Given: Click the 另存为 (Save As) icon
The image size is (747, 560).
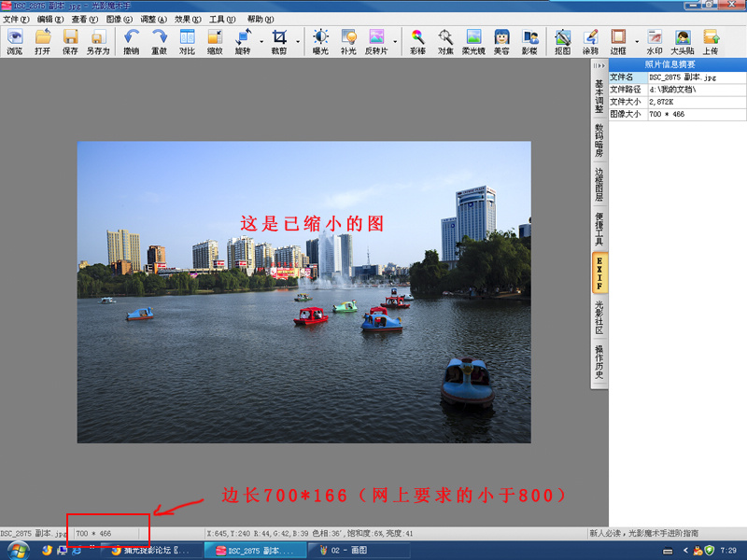Looking at the screenshot, I should [x=97, y=42].
